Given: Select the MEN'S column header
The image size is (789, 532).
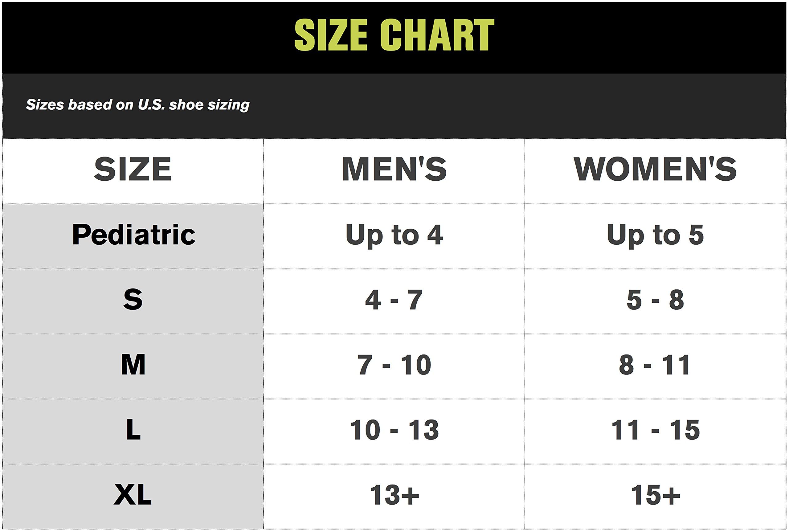Looking at the screenshot, I should pyautogui.click(x=394, y=169).
